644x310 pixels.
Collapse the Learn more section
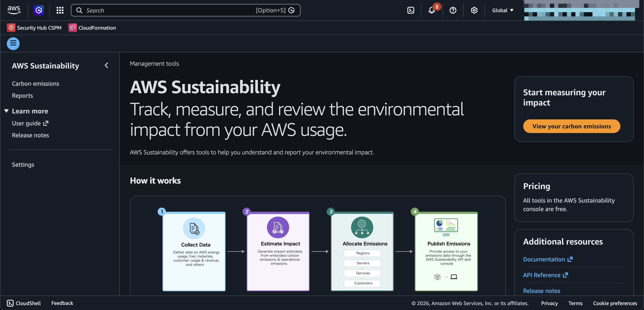(7, 111)
